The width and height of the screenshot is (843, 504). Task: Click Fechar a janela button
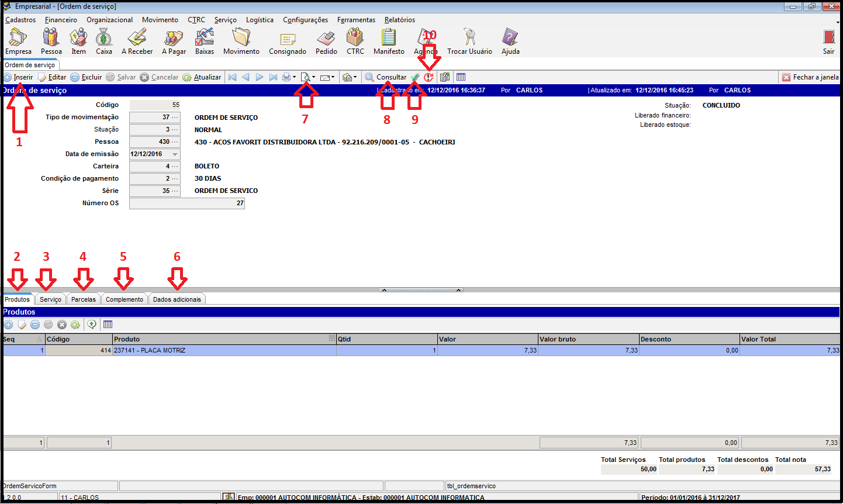(x=810, y=77)
